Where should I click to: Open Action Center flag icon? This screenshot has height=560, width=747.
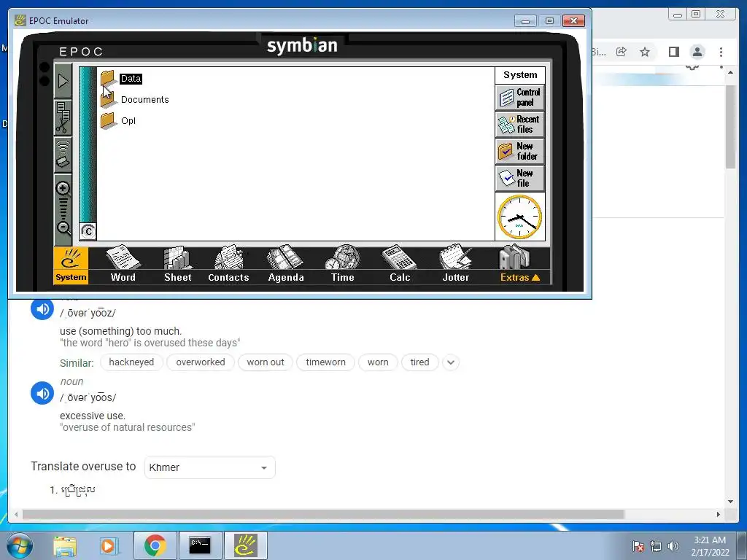[x=638, y=546]
